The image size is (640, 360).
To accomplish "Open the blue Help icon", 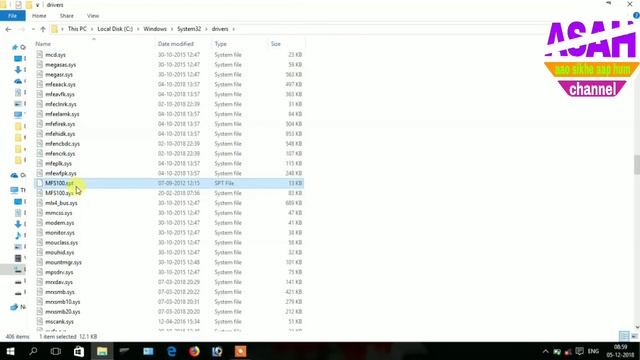I will (x=636, y=16).
